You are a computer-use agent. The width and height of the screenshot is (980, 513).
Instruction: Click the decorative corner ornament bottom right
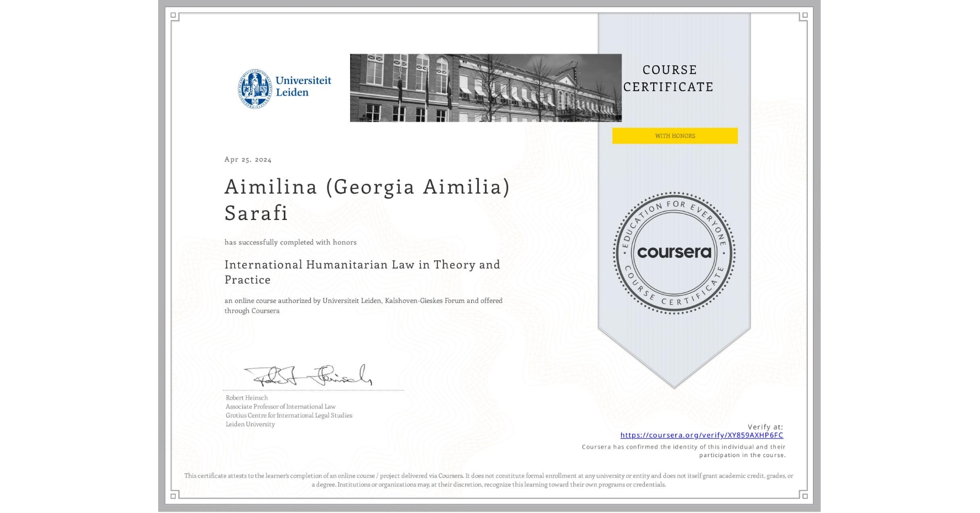coord(804,496)
